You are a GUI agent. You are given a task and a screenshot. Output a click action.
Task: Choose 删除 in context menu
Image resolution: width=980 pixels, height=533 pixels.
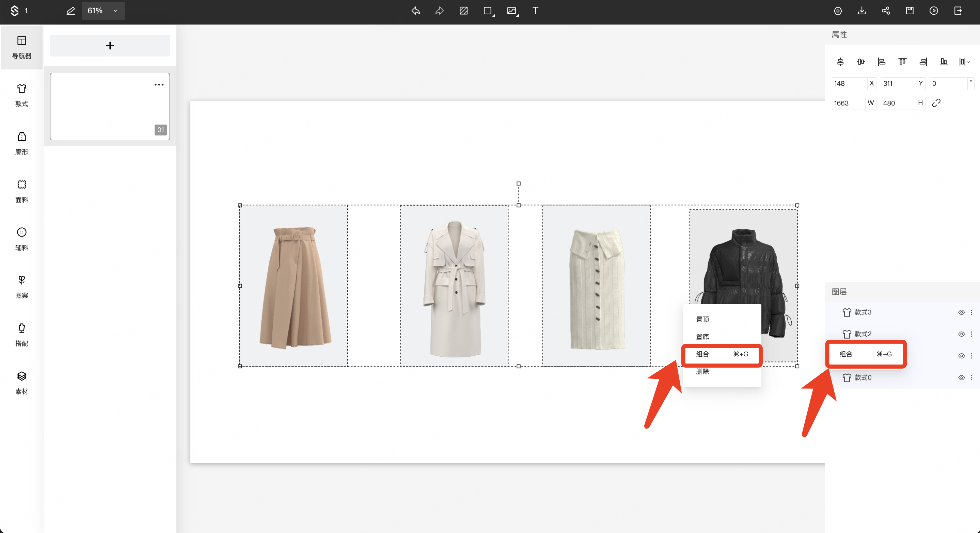click(702, 371)
